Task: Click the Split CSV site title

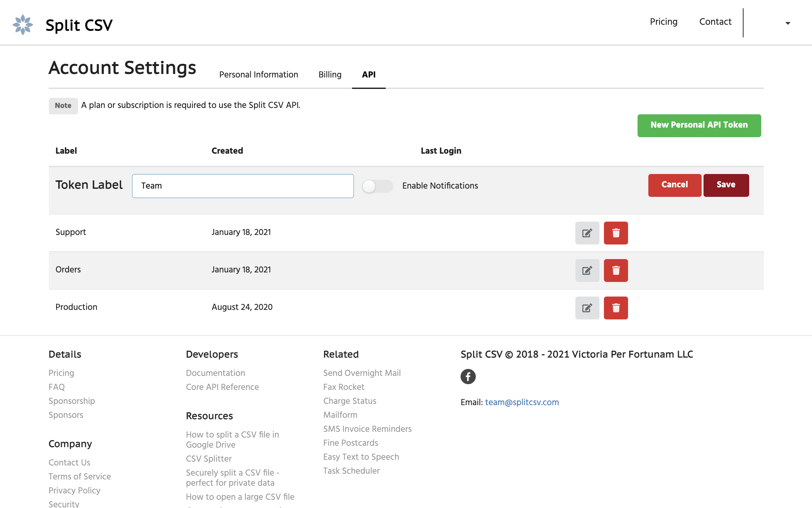Action: point(79,25)
